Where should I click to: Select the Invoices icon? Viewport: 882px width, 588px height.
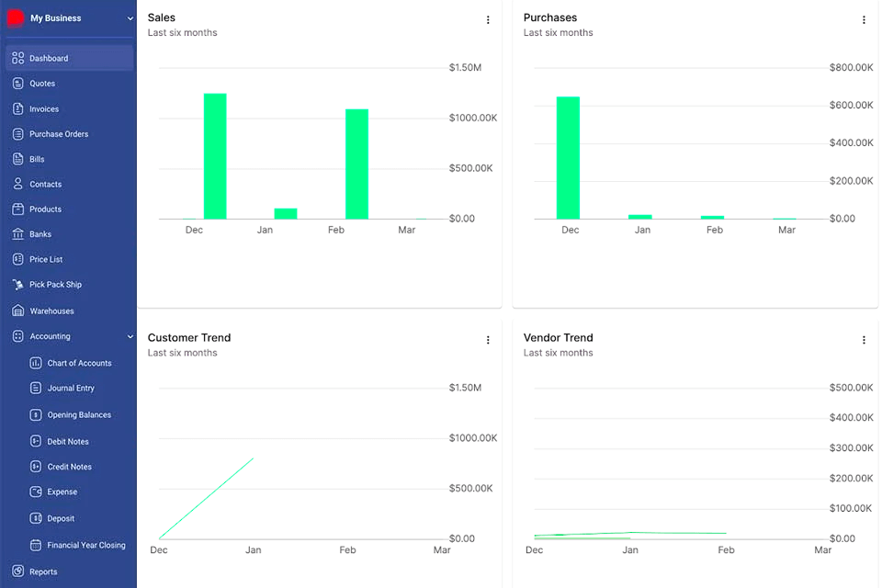[19, 108]
